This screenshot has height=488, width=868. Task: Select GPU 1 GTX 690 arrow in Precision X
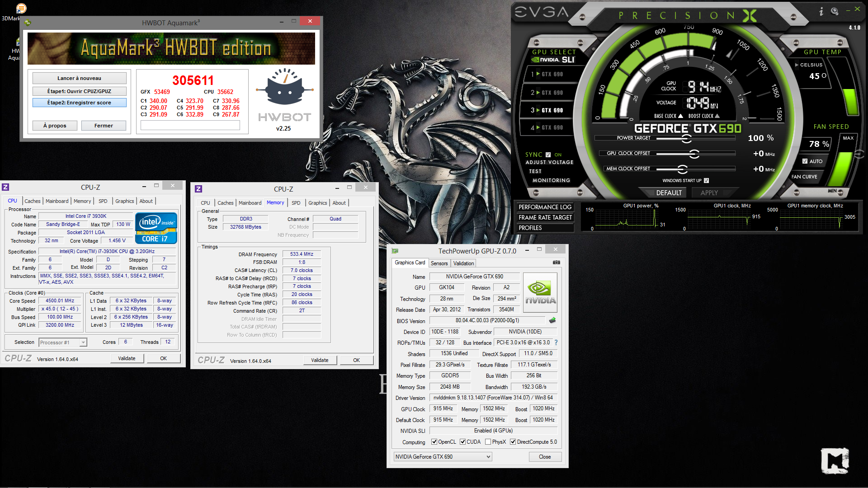pos(538,74)
